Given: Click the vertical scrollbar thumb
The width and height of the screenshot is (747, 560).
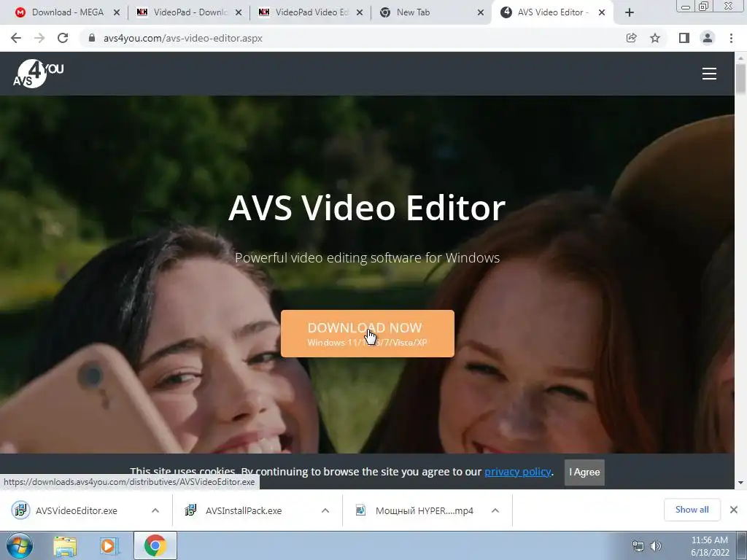Looking at the screenshot, I should click(x=740, y=79).
